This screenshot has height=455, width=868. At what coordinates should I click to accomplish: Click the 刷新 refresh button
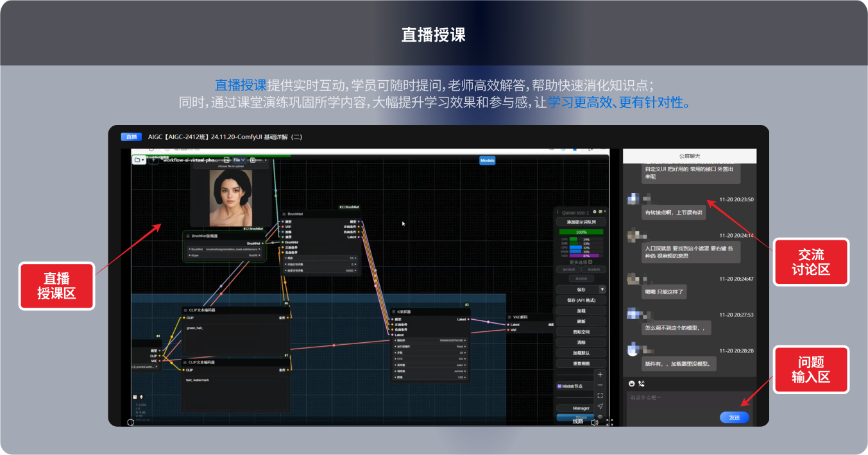[581, 321]
